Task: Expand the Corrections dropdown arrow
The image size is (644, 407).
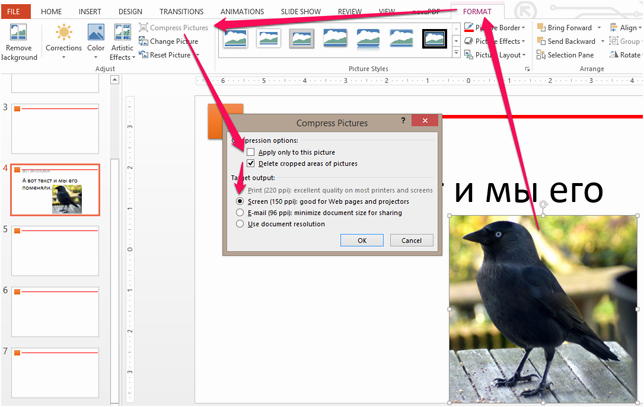Action: pos(64,57)
